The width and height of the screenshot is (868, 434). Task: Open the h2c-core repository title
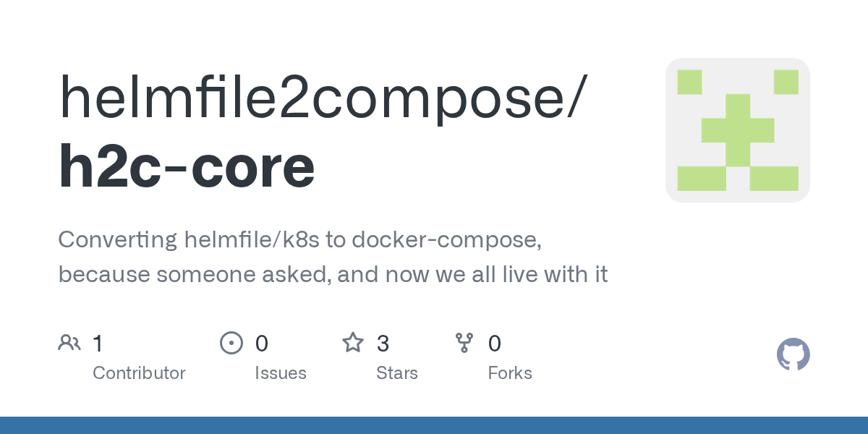click(187, 166)
